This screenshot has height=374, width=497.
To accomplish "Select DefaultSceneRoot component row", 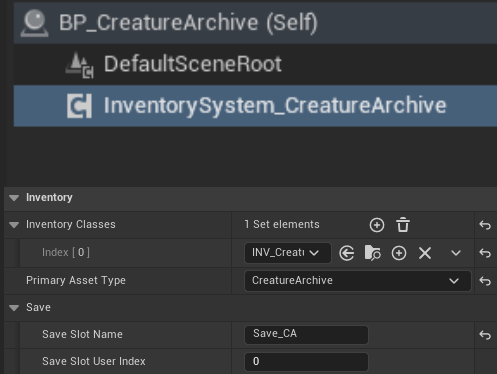I will tap(255, 64).
